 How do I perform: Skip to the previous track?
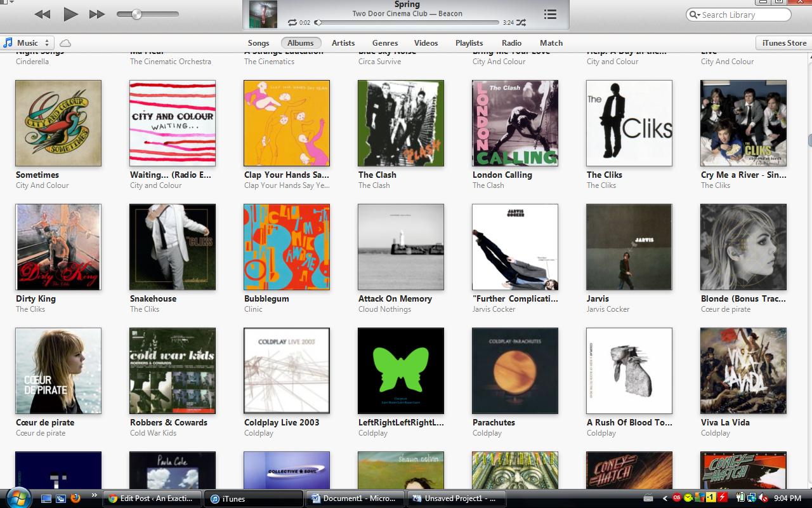tap(43, 14)
